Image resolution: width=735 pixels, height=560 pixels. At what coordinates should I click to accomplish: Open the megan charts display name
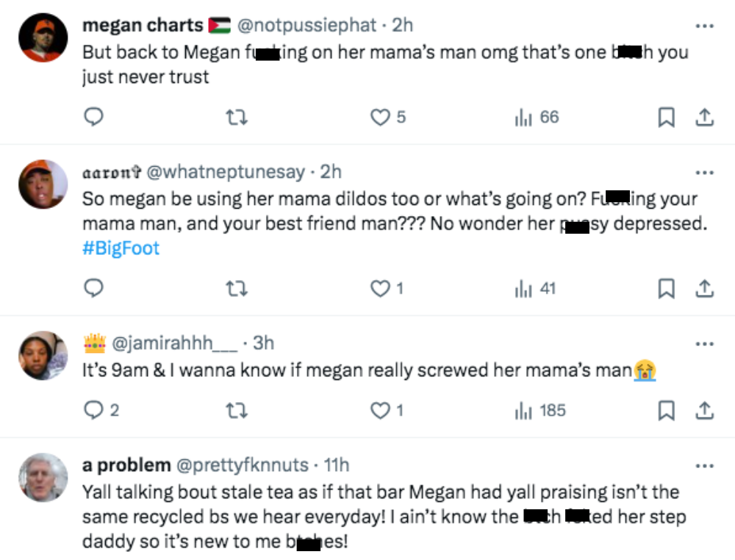[x=143, y=26]
